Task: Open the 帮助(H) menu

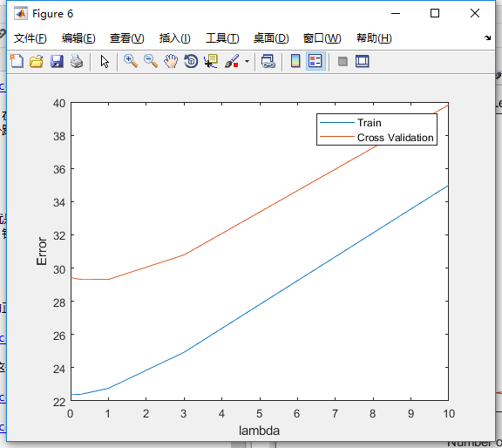Action: [374, 38]
